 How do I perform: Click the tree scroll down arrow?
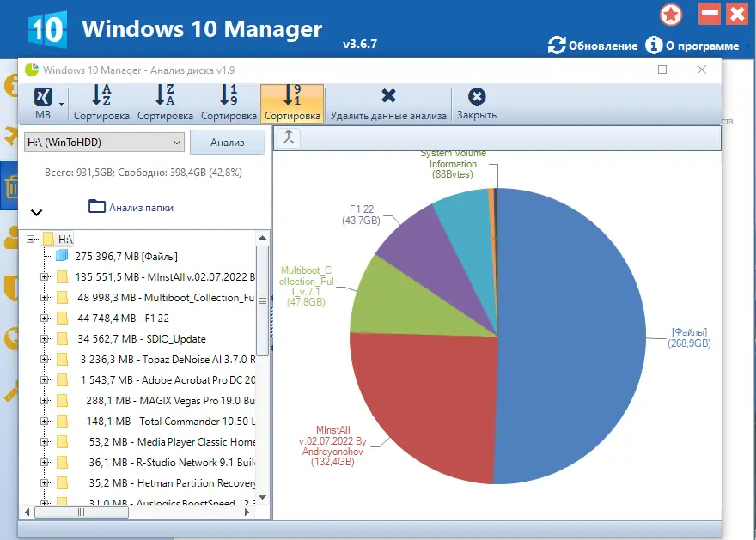[x=262, y=497]
